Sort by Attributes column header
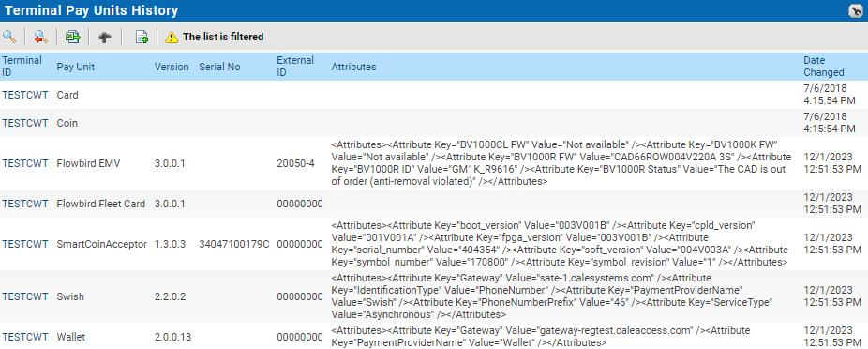The width and height of the screenshot is (868, 349). point(353,67)
